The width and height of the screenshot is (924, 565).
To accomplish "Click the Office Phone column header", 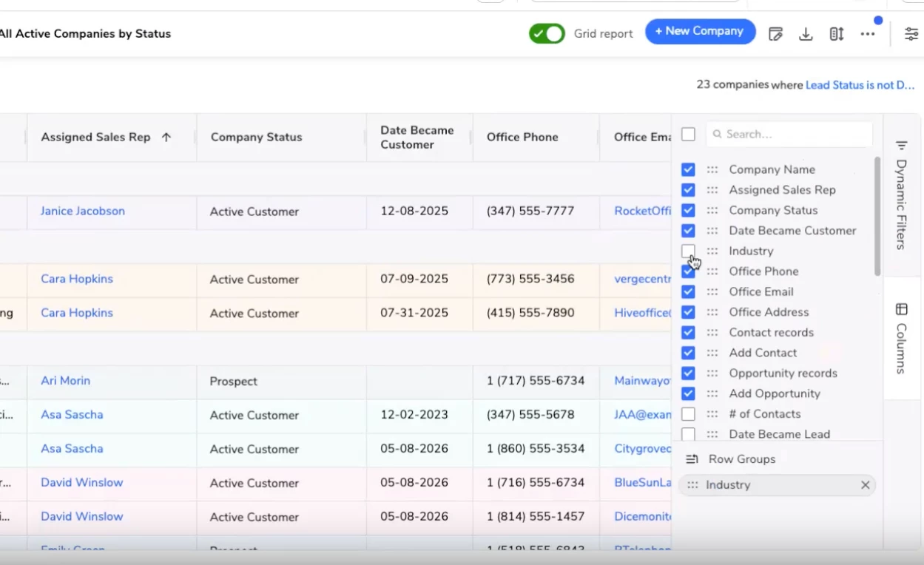I will tap(522, 137).
